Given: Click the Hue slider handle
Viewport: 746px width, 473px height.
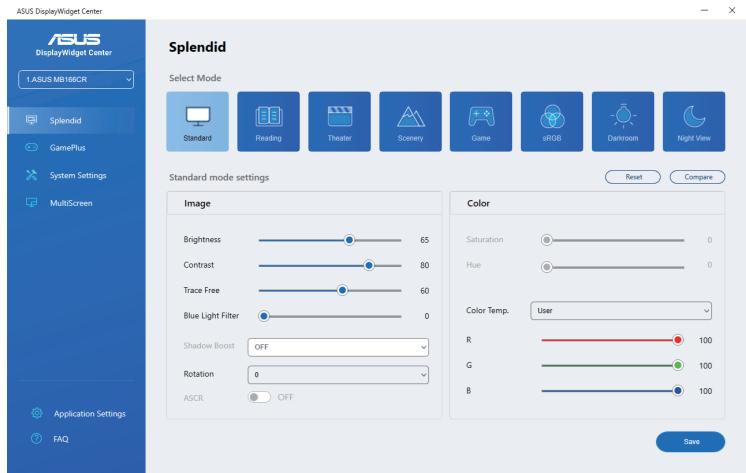Looking at the screenshot, I should [547, 267].
